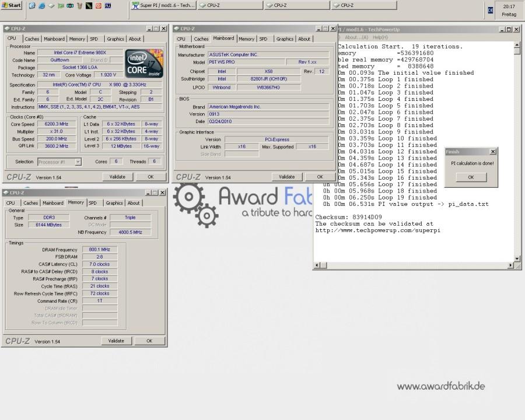Screen dimensions: 525x420
Task: Click the red-orange quick launch icon
Action: (x=99, y=6)
